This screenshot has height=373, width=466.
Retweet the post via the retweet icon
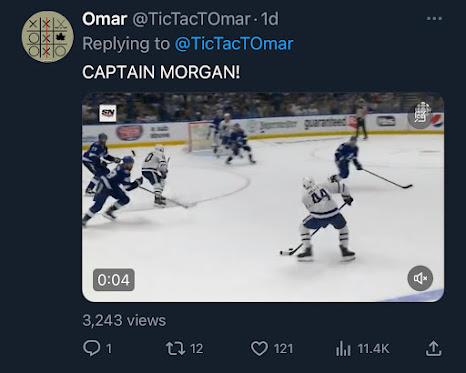pyautogui.click(x=175, y=348)
